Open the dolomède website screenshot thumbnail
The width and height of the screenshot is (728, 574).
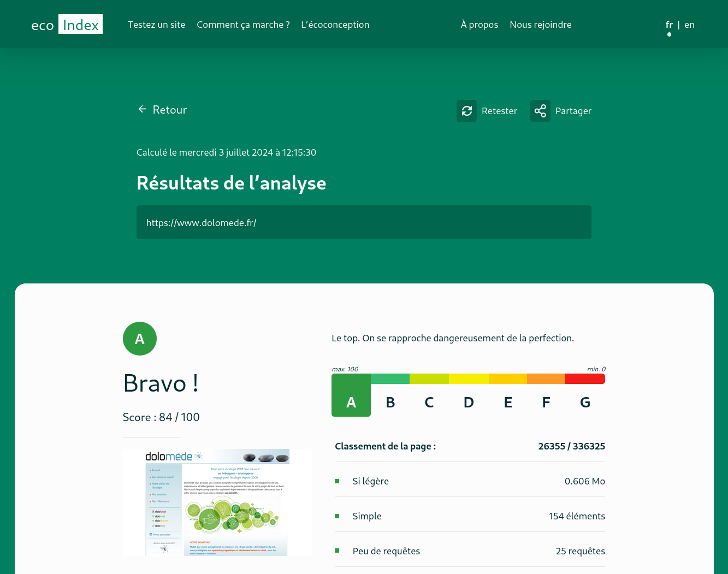click(x=217, y=502)
